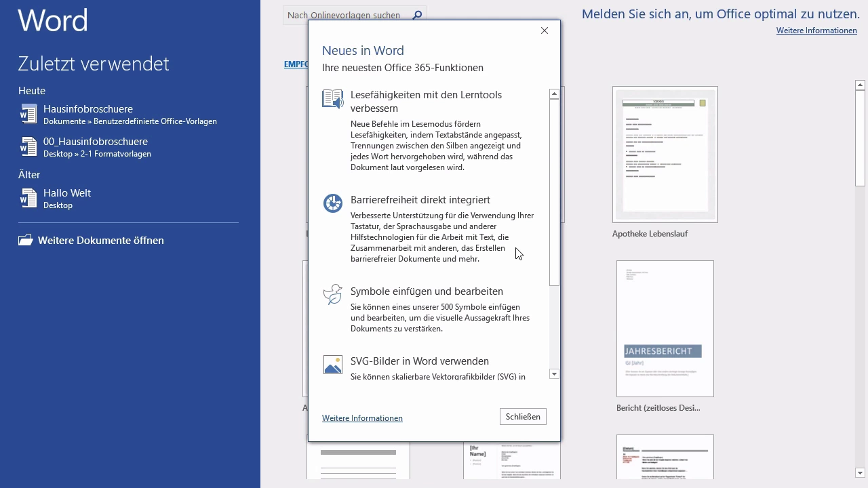Click Melden Sie sich an sign-in text
Viewport: 868px width, 488px height.
[720, 14]
